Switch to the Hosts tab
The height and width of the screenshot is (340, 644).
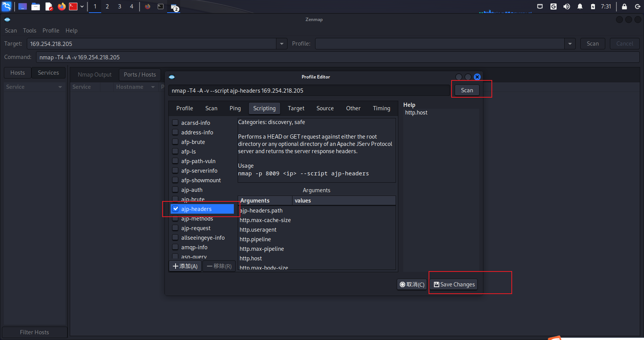18,73
